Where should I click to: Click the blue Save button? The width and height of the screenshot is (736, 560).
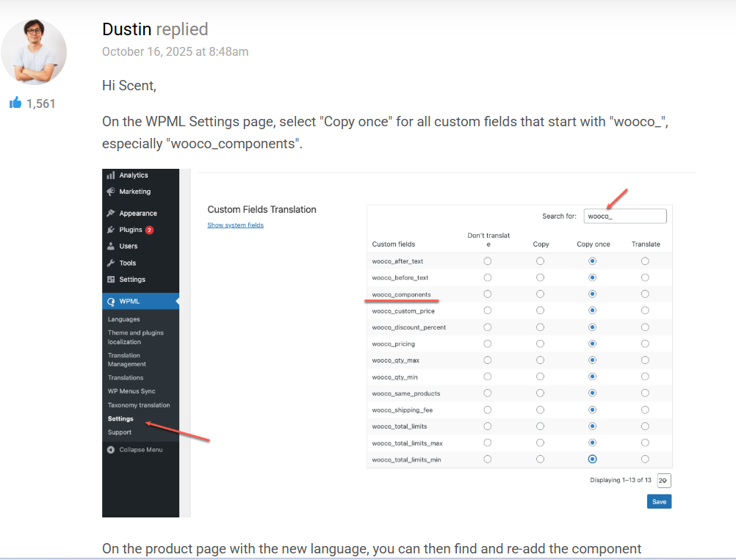(x=659, y=501)
